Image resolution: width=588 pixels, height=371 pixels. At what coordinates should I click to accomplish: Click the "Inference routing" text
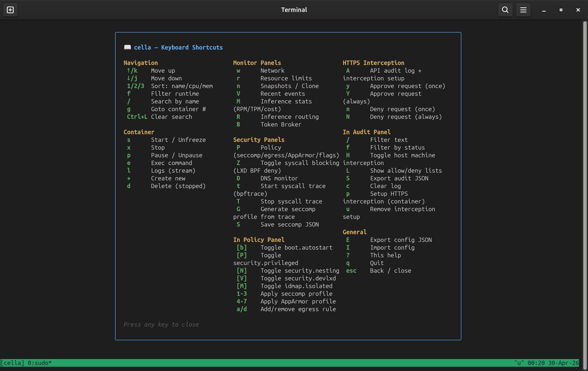290,117
